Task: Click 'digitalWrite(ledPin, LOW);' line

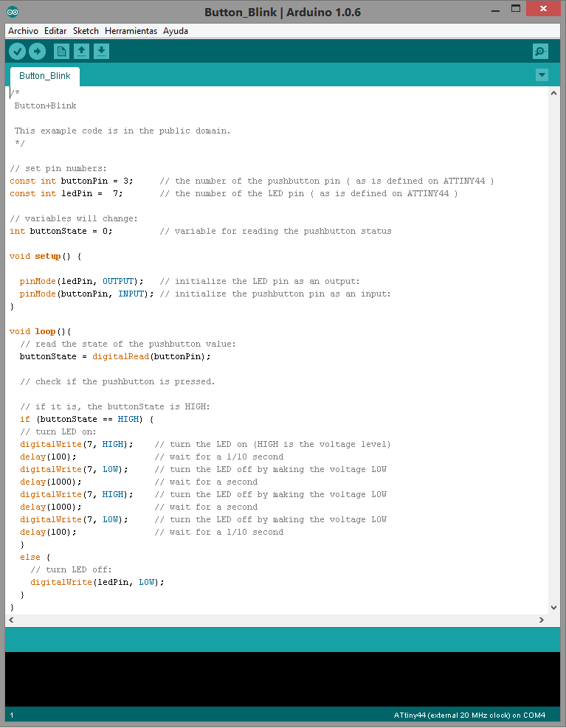Action: [97, 582]
